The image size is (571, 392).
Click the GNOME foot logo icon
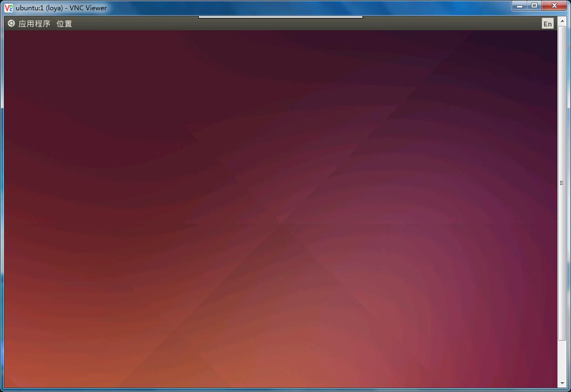pos(11,23)
